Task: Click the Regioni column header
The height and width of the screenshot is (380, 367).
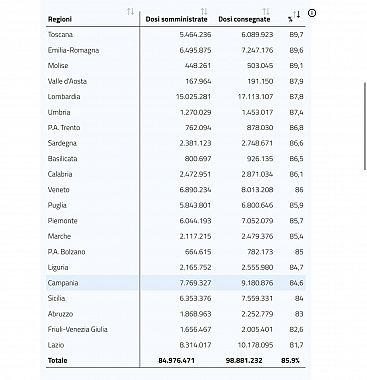Action: click(x=60, y=19)
